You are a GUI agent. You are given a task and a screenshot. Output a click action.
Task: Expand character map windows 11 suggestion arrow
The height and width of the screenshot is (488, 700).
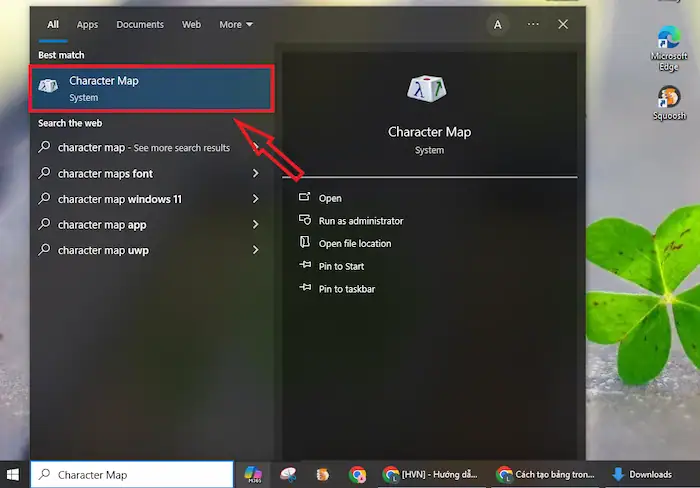[256, 199]
